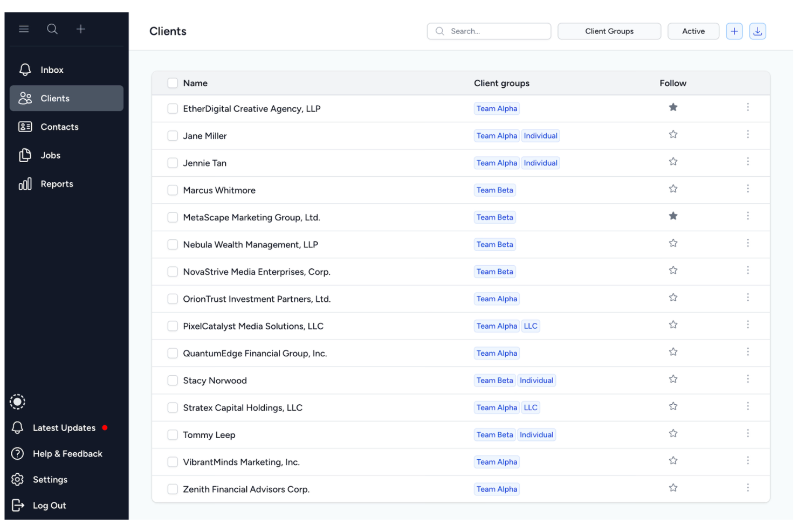The height and width of the screenshot is (532, 798).
Task: Click the download/export icon near Active filter
Action: click(x=758, y=31)
